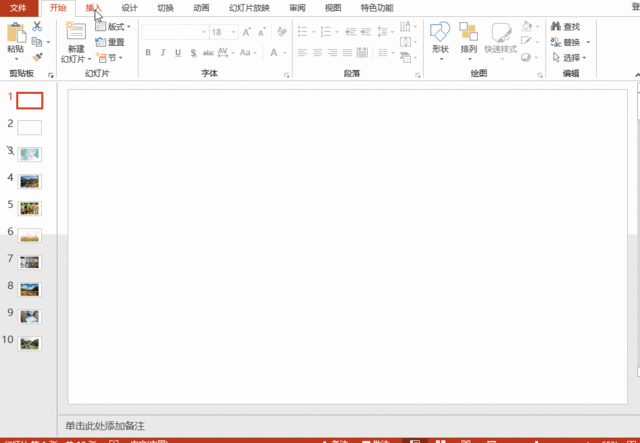Click the Cut scissors icon
The width and height of the screenshot is (640, 443).
(37, 27)
